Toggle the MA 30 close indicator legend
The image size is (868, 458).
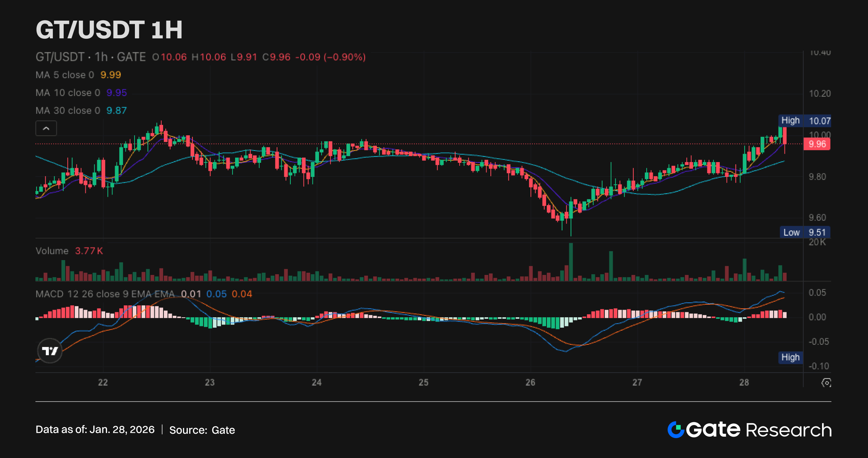pyautogui.click(x=68, y=110)
